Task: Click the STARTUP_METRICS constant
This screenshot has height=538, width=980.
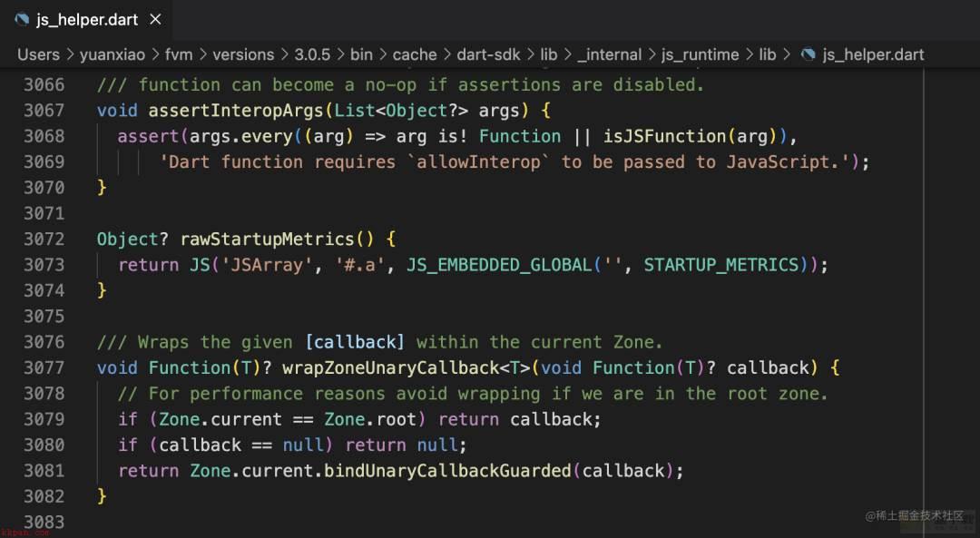Action: pos(722,265)
